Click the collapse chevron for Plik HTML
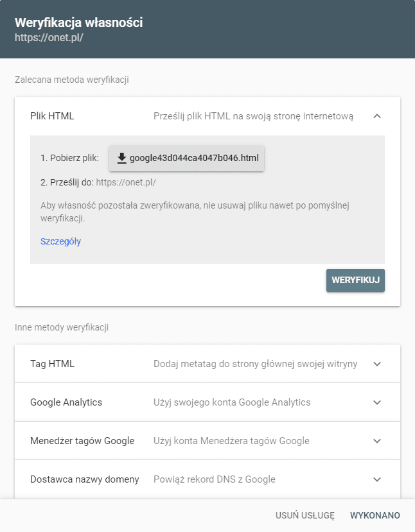The width and height of the screenshot is (415, 532). coord(378,116)
